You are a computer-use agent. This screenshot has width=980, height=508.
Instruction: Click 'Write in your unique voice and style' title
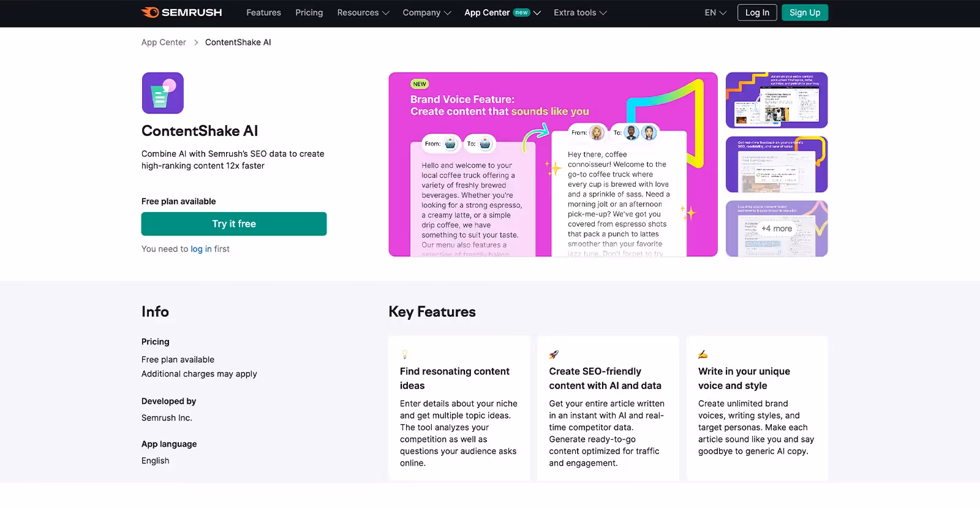[744, 378]
